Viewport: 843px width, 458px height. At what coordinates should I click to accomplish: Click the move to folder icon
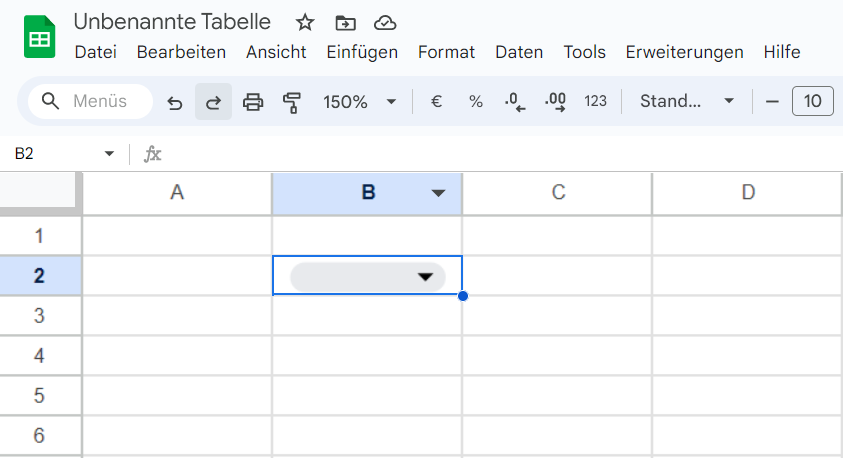click(345, 23)
